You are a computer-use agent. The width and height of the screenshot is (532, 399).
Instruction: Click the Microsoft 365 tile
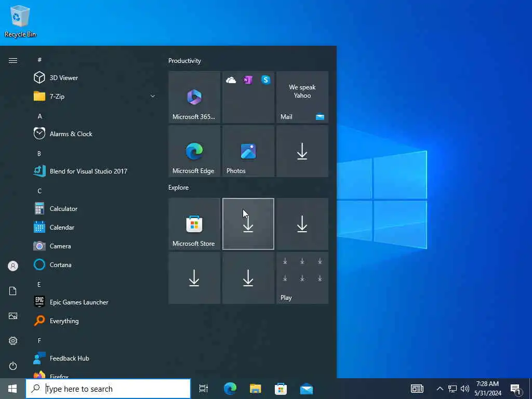(194, 97)
